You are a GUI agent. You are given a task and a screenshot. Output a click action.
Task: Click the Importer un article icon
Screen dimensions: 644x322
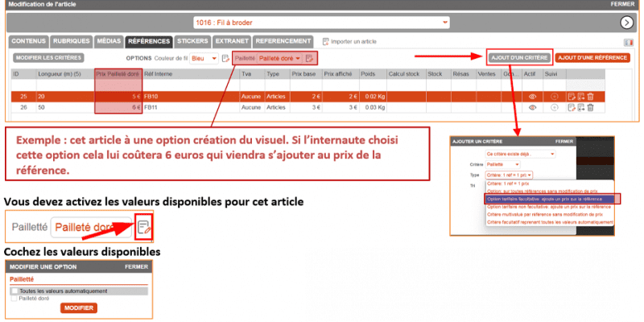[325, 41]
